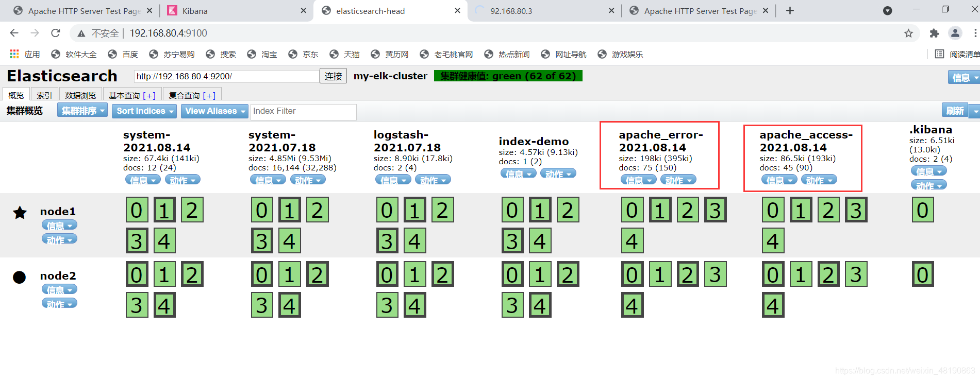This screenshot has height=380, width=980.
Task: Open 动作 dropdown for node2
Action: click(x=59, y=303)
